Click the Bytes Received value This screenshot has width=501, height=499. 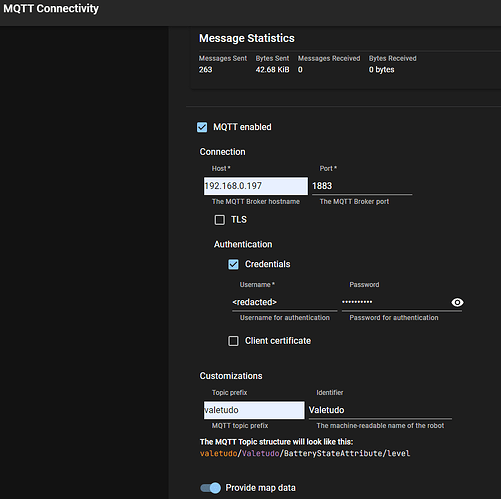click(381, 70)
